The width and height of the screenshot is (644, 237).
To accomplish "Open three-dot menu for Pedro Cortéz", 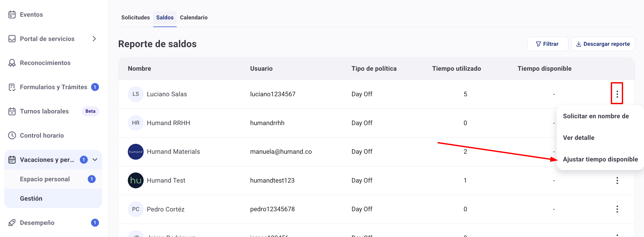I will (617, 209).
